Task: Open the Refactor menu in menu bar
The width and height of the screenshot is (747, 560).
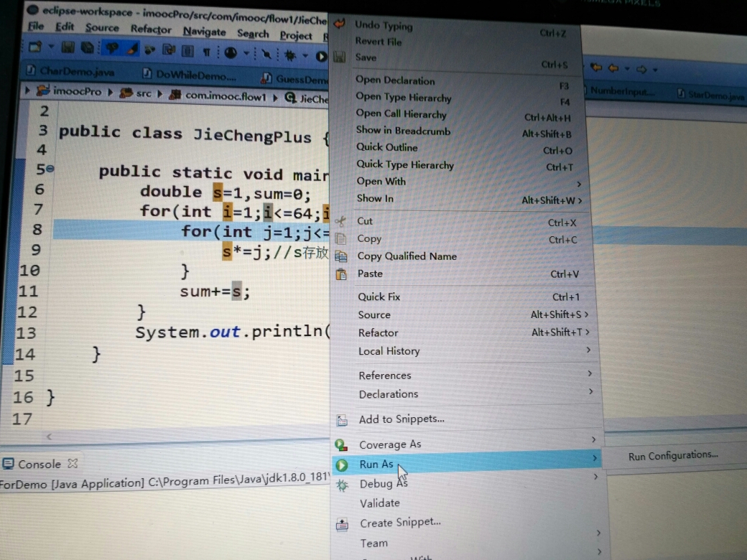Action: click(151, 29)
